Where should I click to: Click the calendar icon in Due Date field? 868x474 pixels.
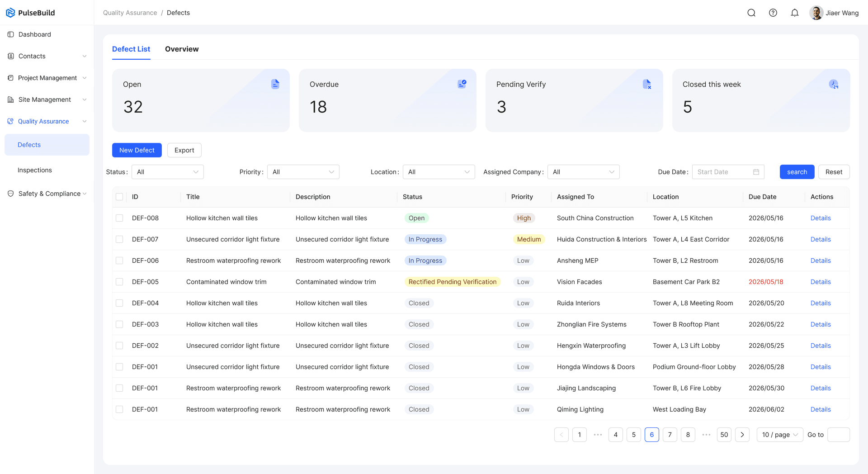756,172
